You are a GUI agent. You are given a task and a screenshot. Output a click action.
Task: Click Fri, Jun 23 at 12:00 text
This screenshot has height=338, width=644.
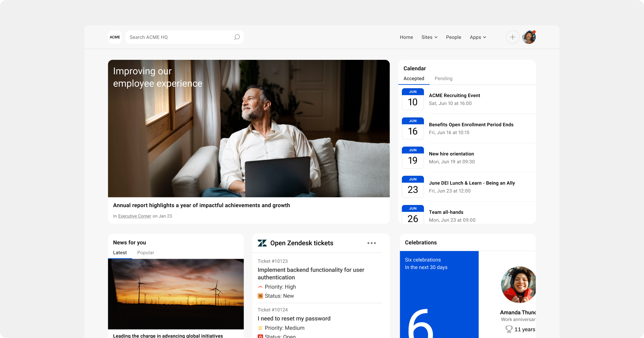point(449,191)
